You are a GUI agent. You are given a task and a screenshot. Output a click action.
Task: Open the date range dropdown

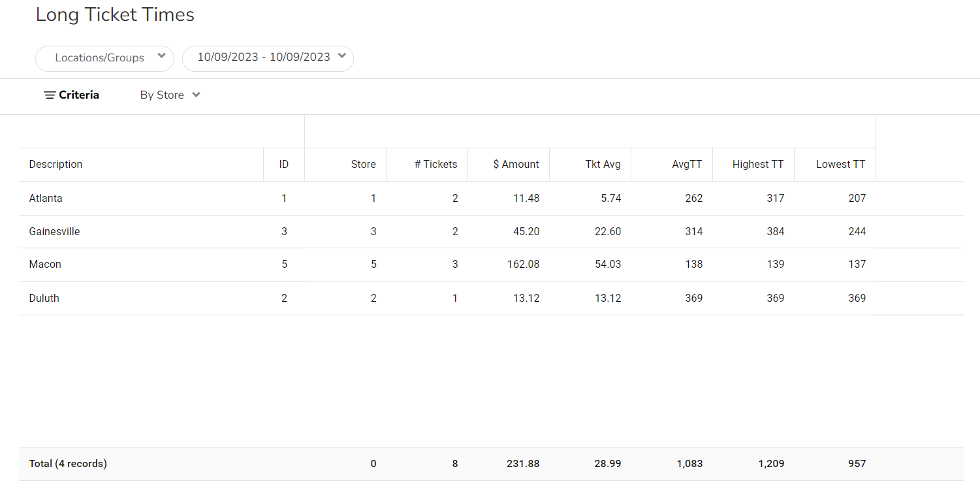click(x=268, y=57)
